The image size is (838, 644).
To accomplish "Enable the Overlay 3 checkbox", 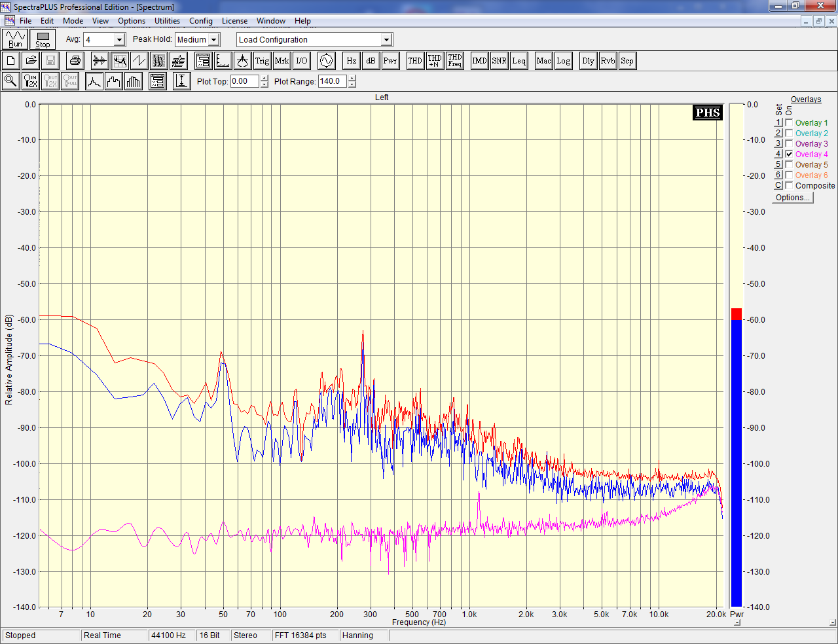I will coord(789,143).
